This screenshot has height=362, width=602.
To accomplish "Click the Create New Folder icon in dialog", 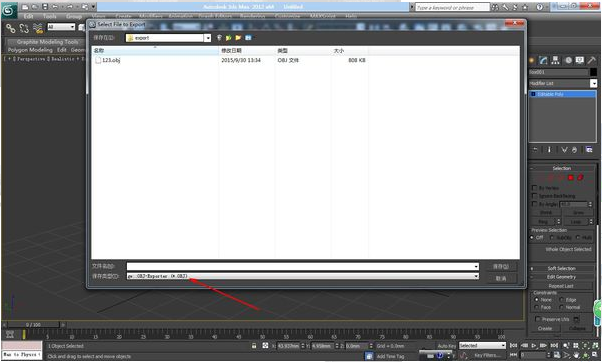I will pos(238,38).
